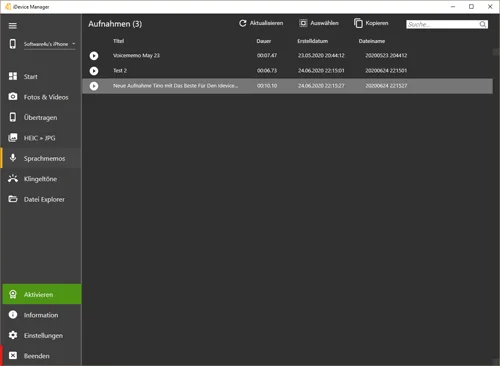
Task: Play the Test 2 recording
Action: [x=94, y=71]
